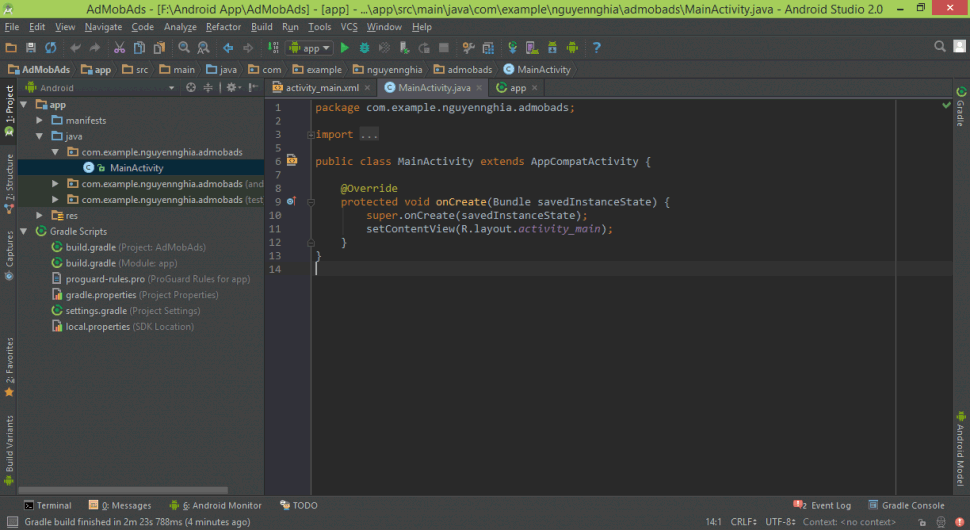Click the Cut scissors icon
The image size is (970, 530).
point(119,48)
